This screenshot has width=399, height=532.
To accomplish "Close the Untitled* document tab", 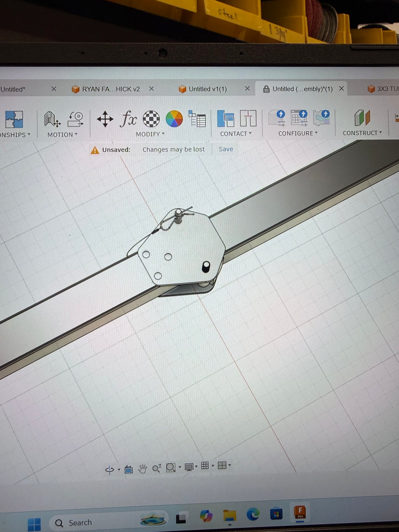I will pos(54,89).
